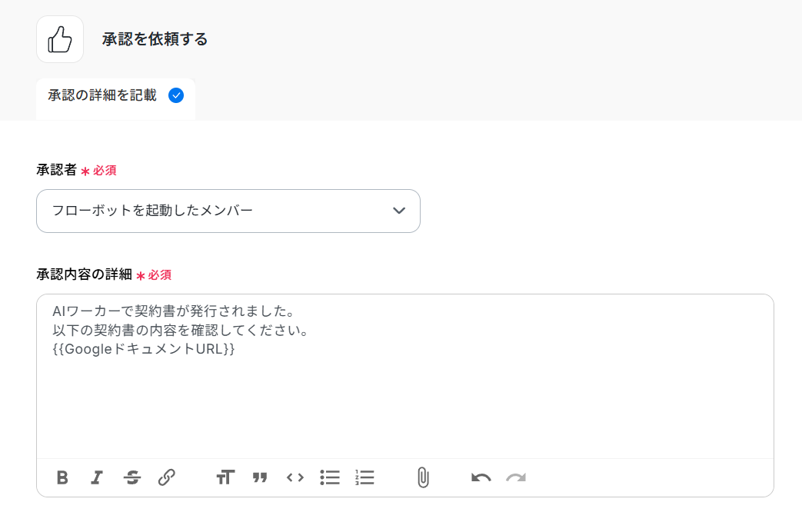Attach a file with the paperclip icon
Screen dimensions: 802x532
423,477
